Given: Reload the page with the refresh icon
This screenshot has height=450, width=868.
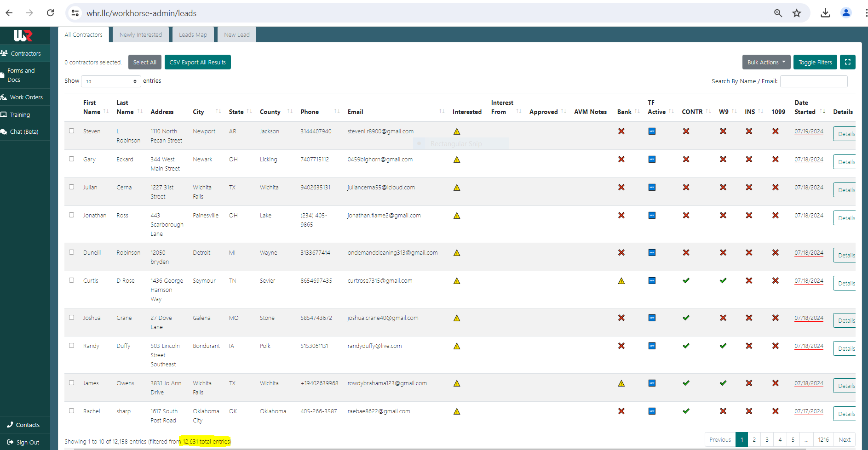Looking at the screenshot, I should [x=51, y=13].
